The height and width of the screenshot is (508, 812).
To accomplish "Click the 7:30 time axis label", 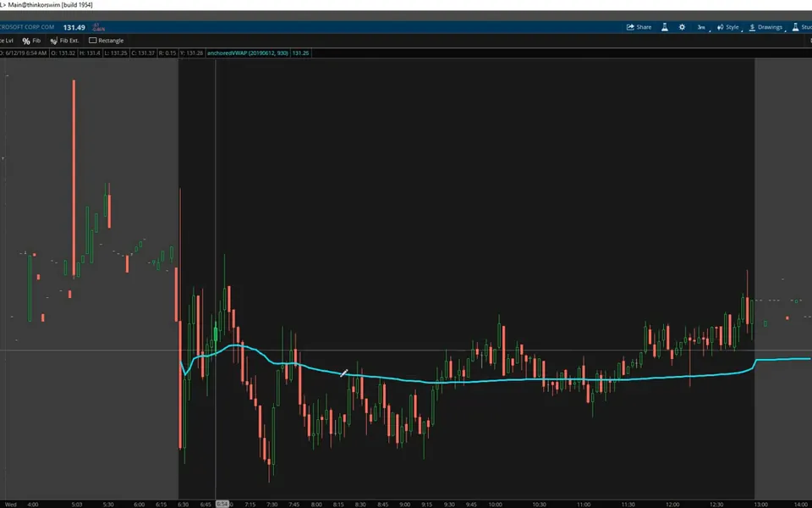I will [272, 505].
